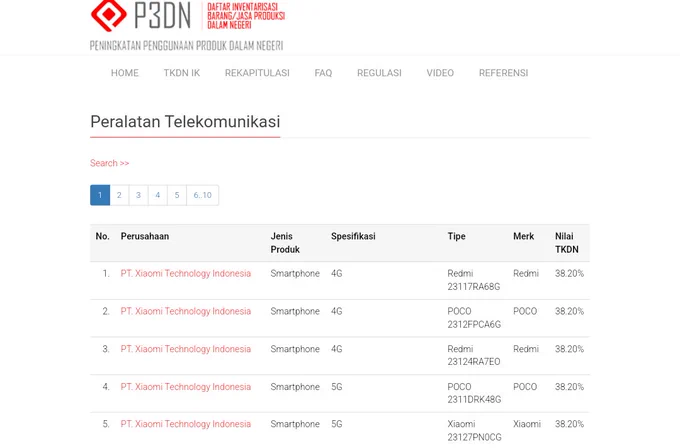Select type Redmi 23124RA7EO cell

click(x=474, y=356)
